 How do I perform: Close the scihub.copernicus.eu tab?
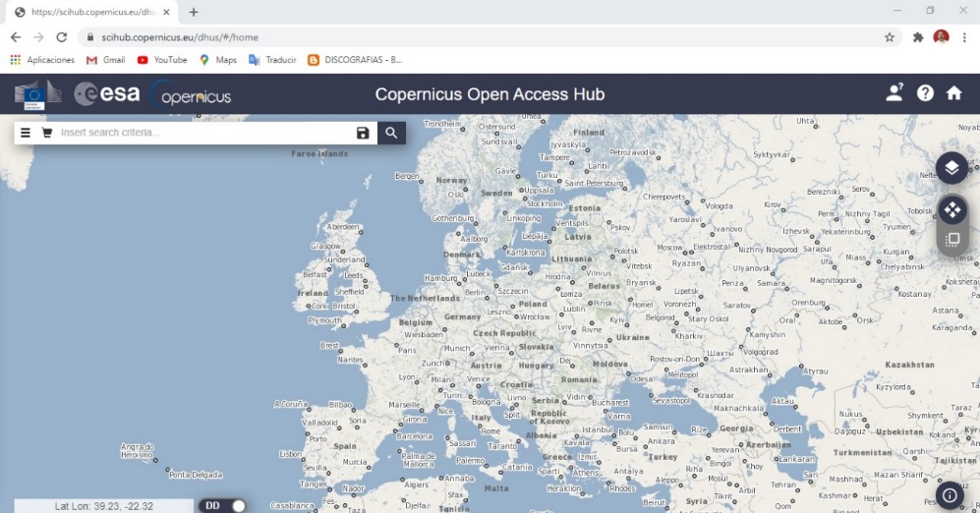(x=166, y=12)
